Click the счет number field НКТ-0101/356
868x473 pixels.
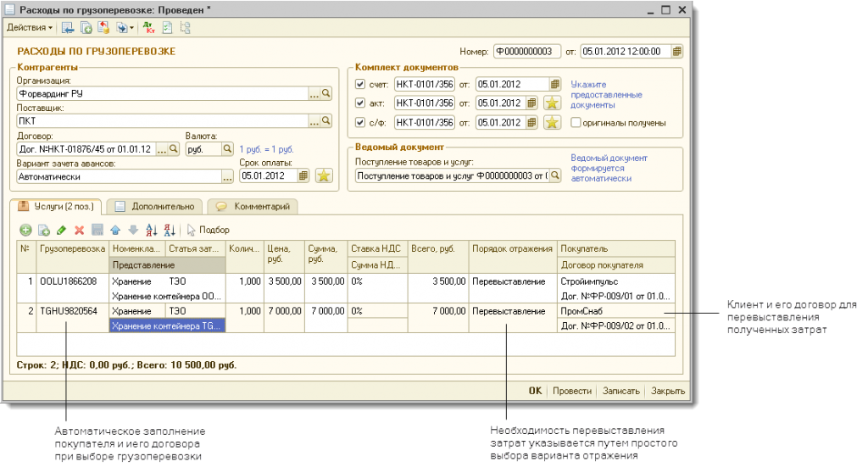pos(425,84)
